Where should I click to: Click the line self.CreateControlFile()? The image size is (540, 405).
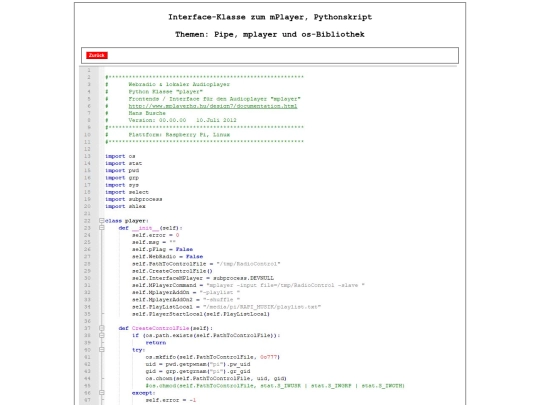click(172, 271)
